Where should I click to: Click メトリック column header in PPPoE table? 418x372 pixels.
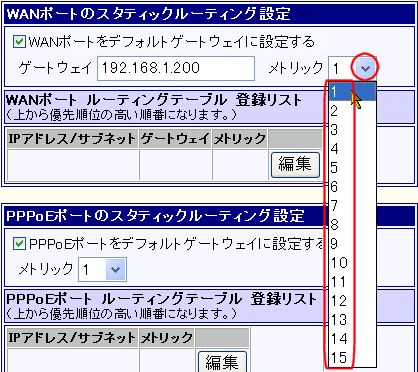pyautogui.click(x=166, y=338)
